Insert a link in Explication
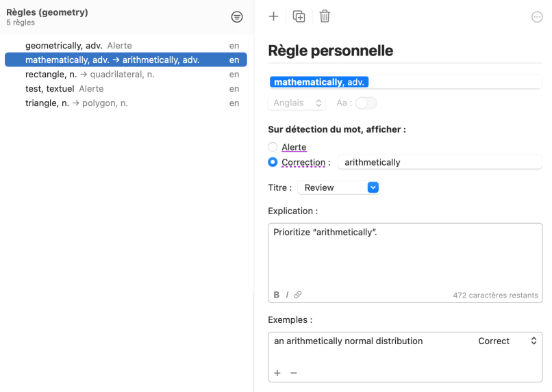This screenshot has width=552, height=392. click(298, 295)
